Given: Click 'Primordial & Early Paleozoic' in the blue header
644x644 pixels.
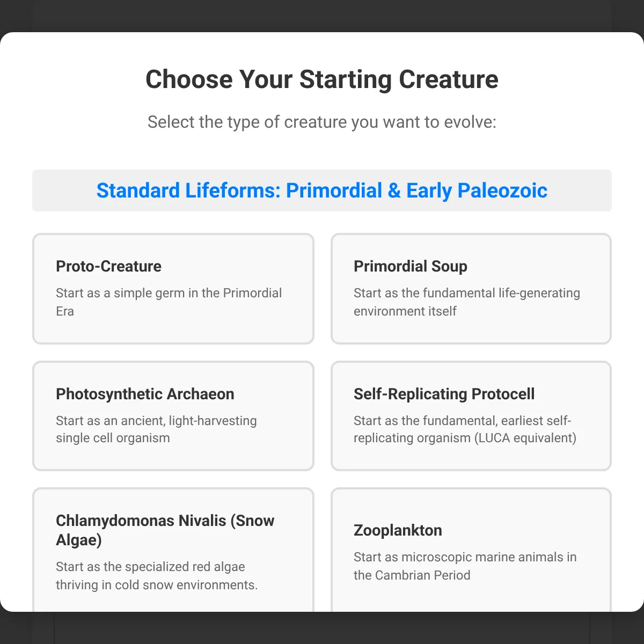Looking at the screenshot, I should 416,191.
